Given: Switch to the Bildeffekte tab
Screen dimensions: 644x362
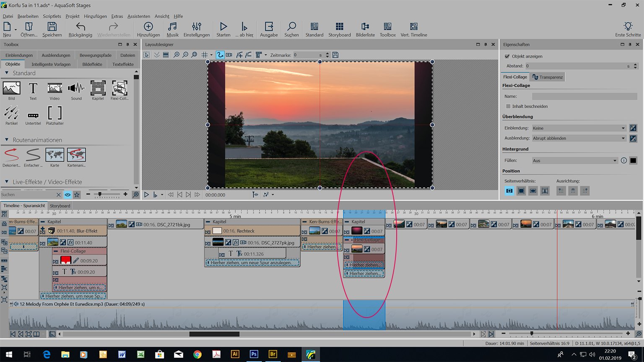Looking at the screenshot, I should coord(92,65).
